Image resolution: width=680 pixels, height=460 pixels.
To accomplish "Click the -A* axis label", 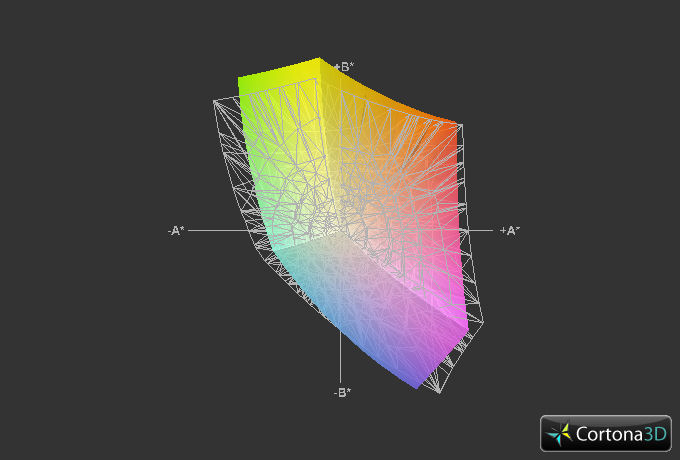I will coord(176,231).
